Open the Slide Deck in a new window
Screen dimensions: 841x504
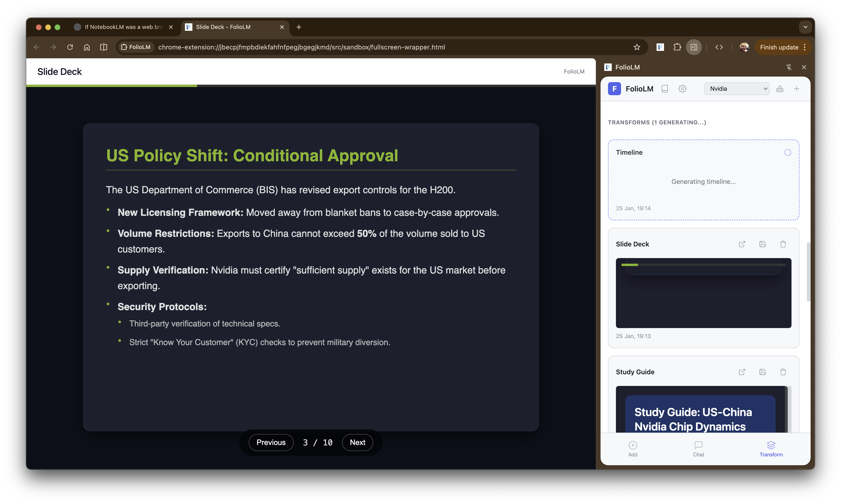click(742, 244)
